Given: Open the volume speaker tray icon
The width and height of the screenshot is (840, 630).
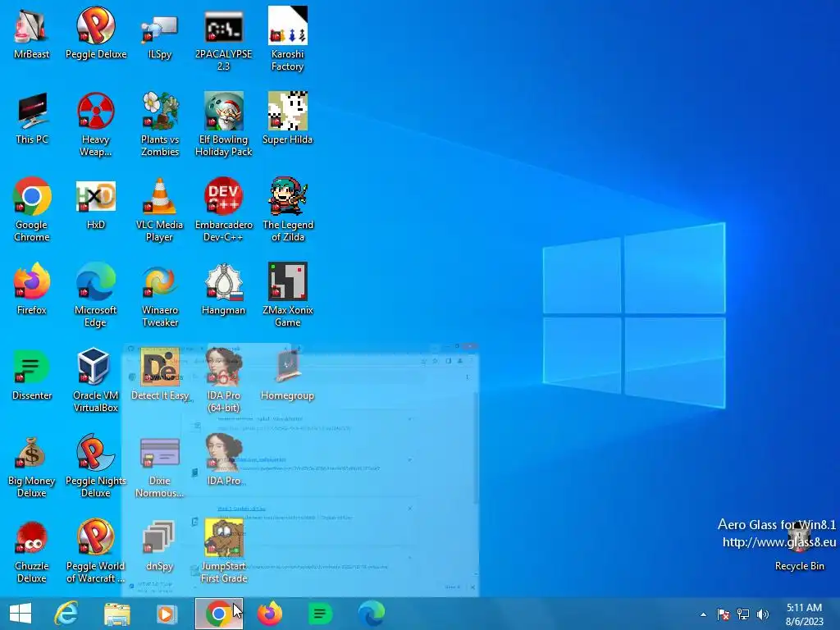Looking at the screenshot, I should point(762,614).
